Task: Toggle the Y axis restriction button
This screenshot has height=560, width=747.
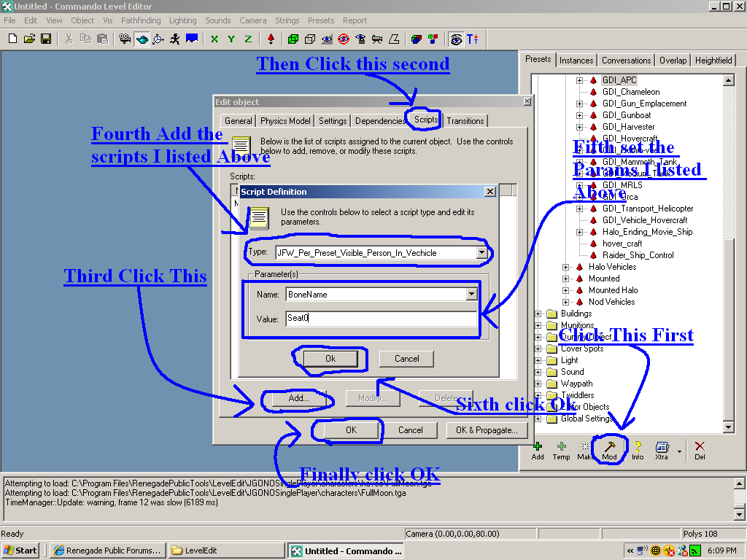Action: click(231, 39)
